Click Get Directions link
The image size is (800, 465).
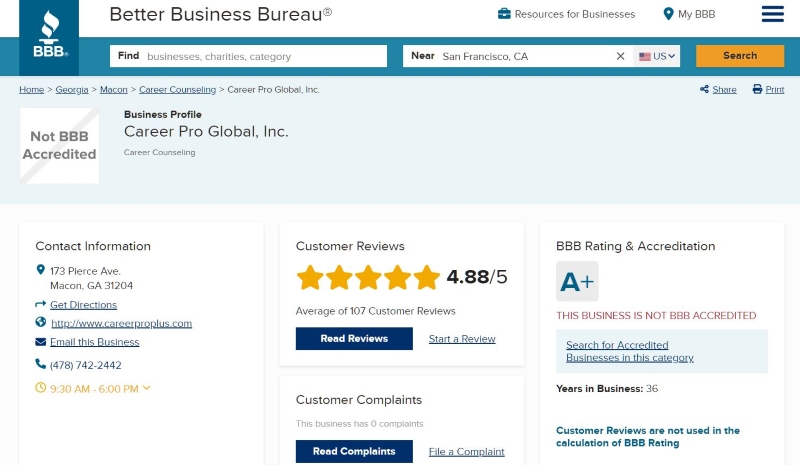click(84, 305)
